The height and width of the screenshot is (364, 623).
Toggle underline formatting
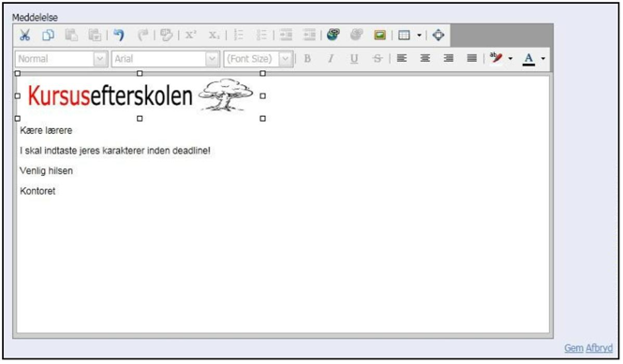point(354,59)
